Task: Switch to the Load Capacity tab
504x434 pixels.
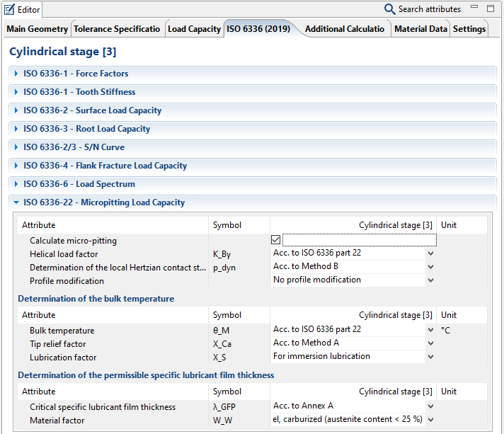Action: 194,29
